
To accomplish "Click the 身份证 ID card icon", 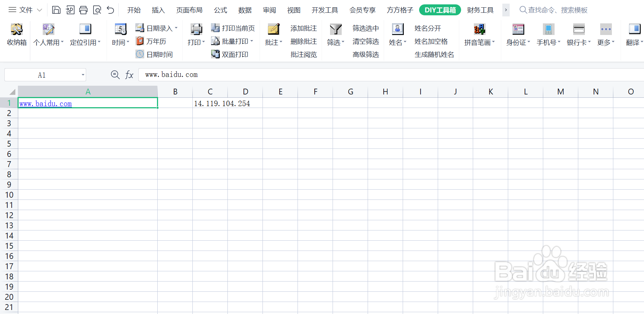I will [518, 29].
